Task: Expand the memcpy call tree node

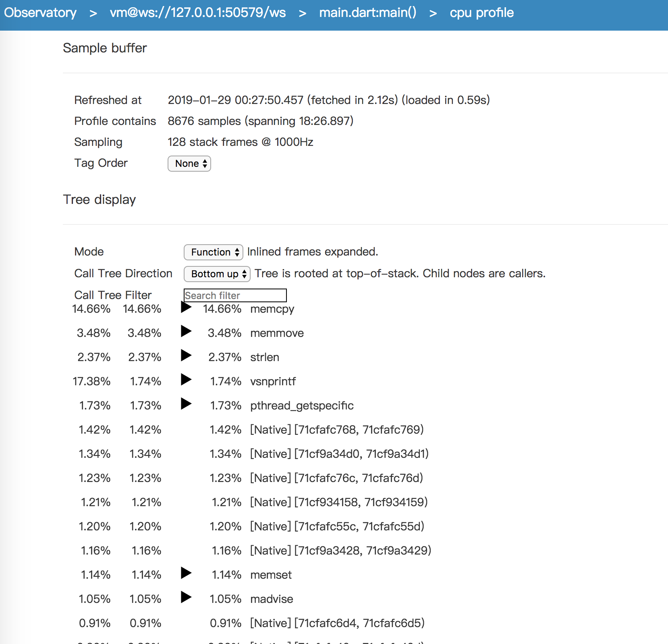Action: (186, 307)
